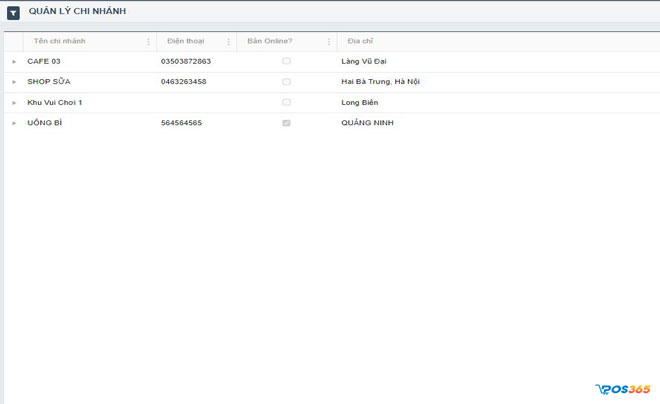Uncheck Bán Online checkbox for UÔNG BÍ

[x=286, y=123]
